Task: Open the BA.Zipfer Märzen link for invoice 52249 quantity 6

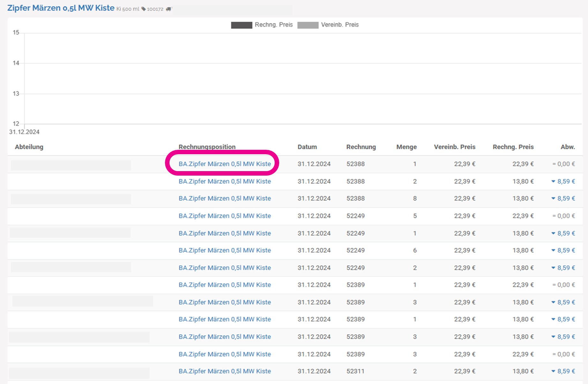Action: 225,250
